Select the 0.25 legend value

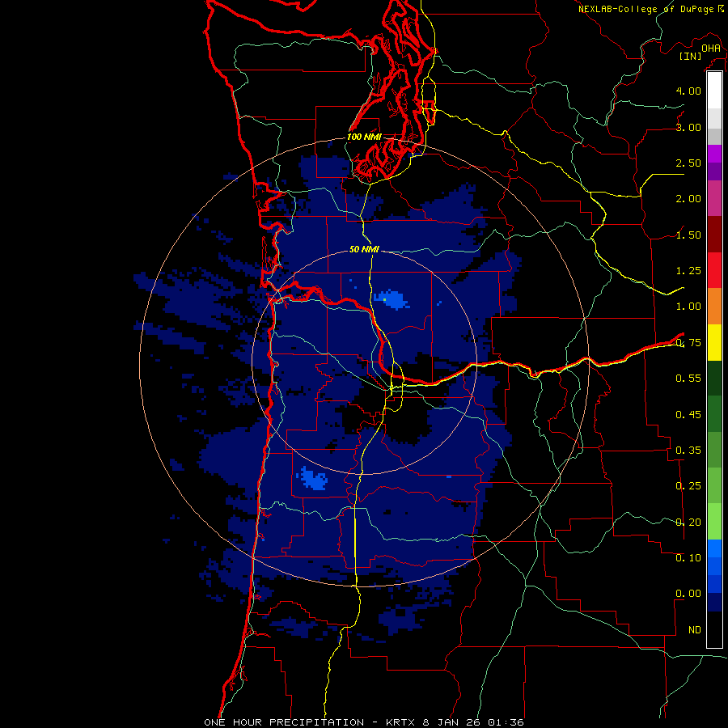(688, 486)
